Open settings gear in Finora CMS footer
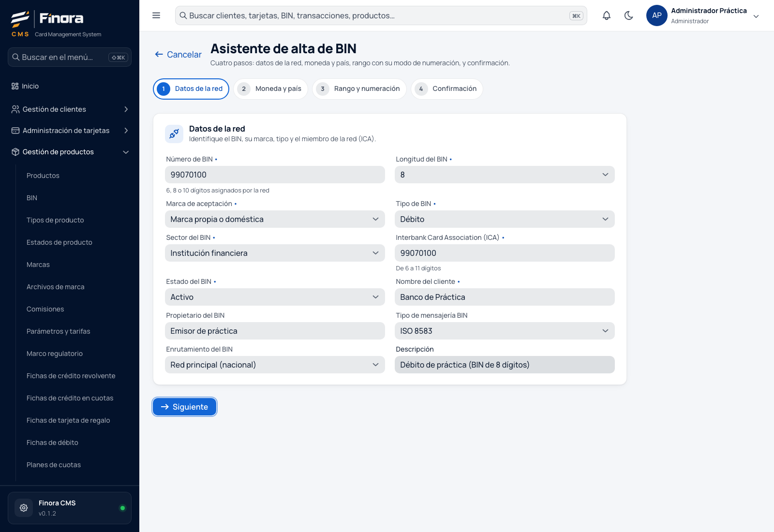The image size is (774, 532). tap(24, 508)
